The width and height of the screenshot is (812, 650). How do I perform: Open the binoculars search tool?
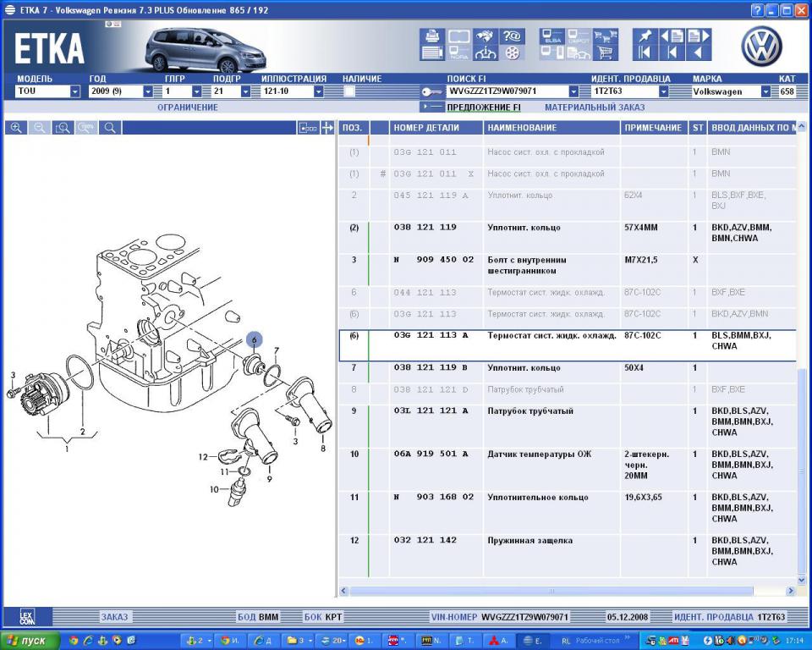[486, 36]
